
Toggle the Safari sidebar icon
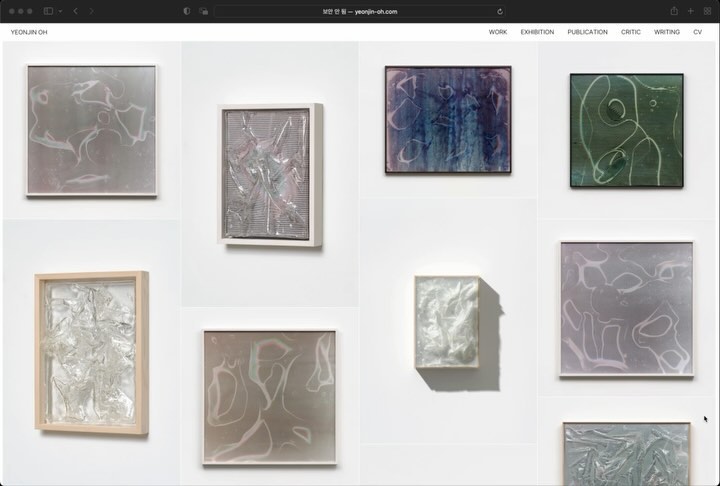(48, 11)
